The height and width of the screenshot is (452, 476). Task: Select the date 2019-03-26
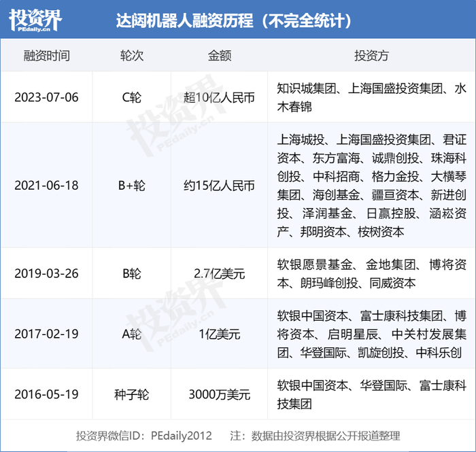pyautogui.click(x=46, y=273)
